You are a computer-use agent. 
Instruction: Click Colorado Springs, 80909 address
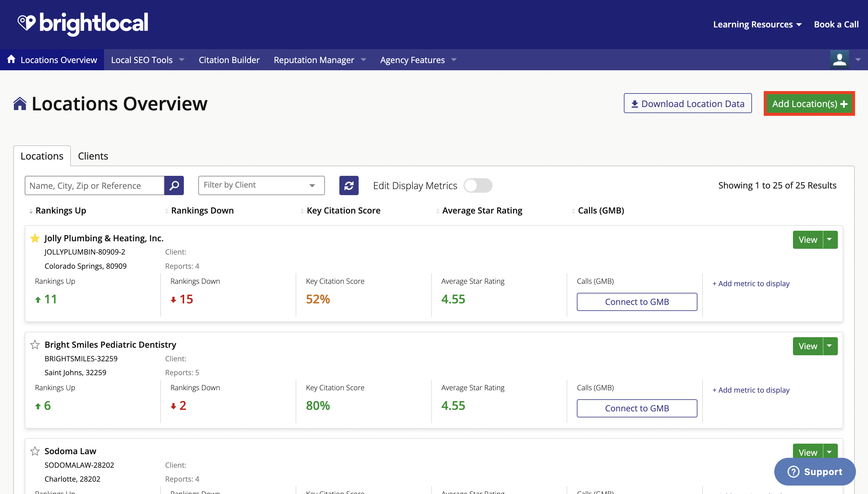(86, 266)
